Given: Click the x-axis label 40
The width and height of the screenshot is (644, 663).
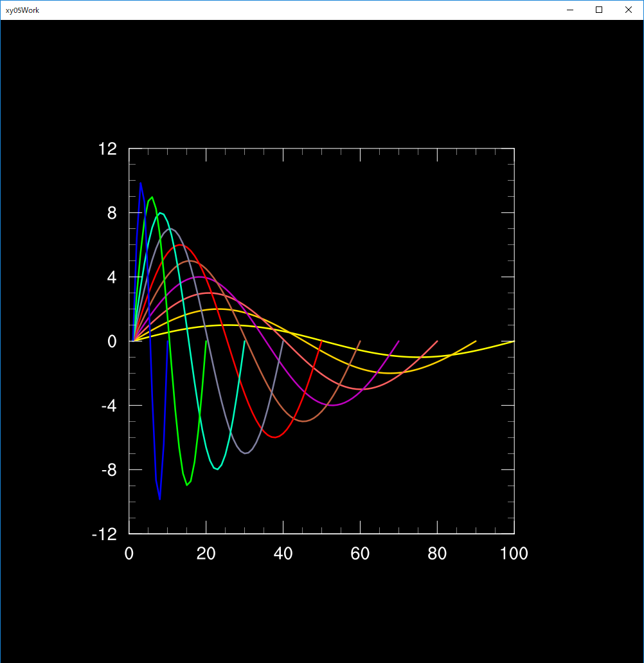Looking at the screenshot, I should tap(283, 554).
